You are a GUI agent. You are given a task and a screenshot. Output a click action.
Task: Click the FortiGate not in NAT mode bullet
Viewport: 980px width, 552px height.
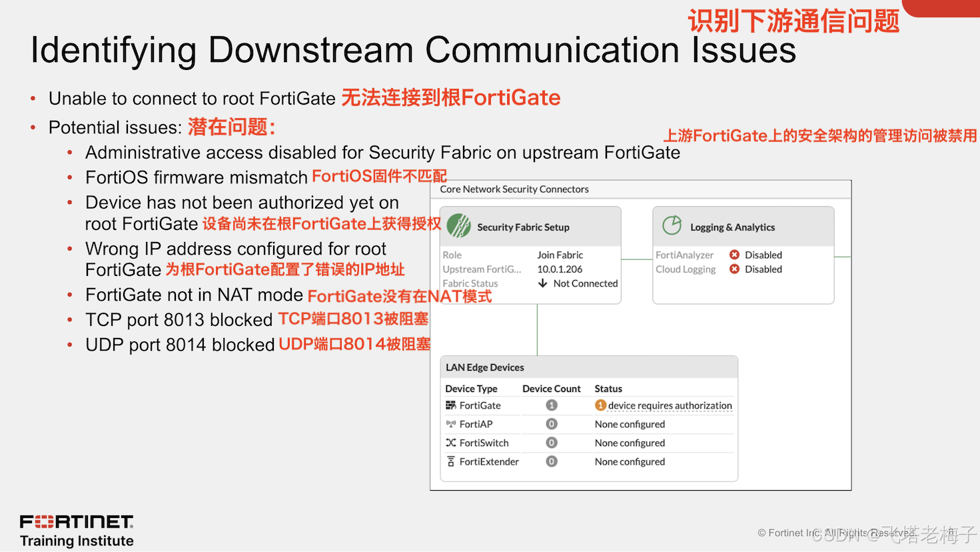tap(194, 295)
